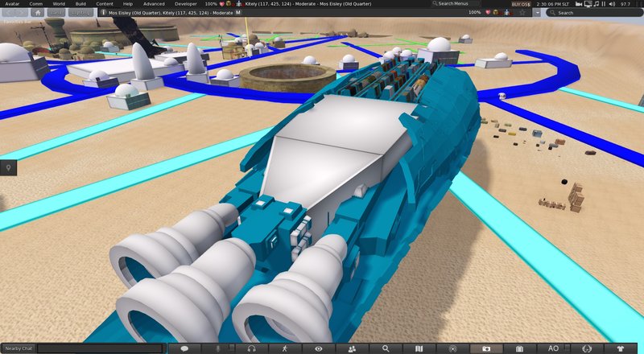Open the Developer menu
This screenshot has height=354, width=644.
pyautogui.click(x=186, y=4)
